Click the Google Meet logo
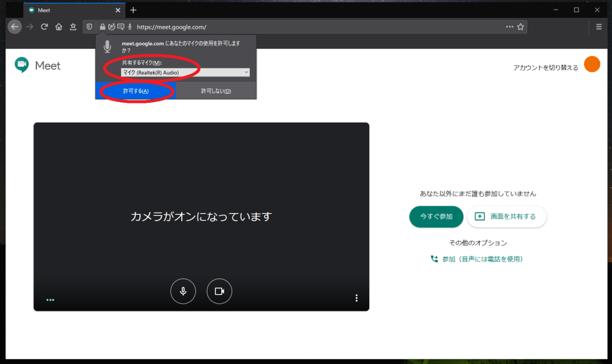Viewport: 612px width, 364px height. [x=38, y=65]
